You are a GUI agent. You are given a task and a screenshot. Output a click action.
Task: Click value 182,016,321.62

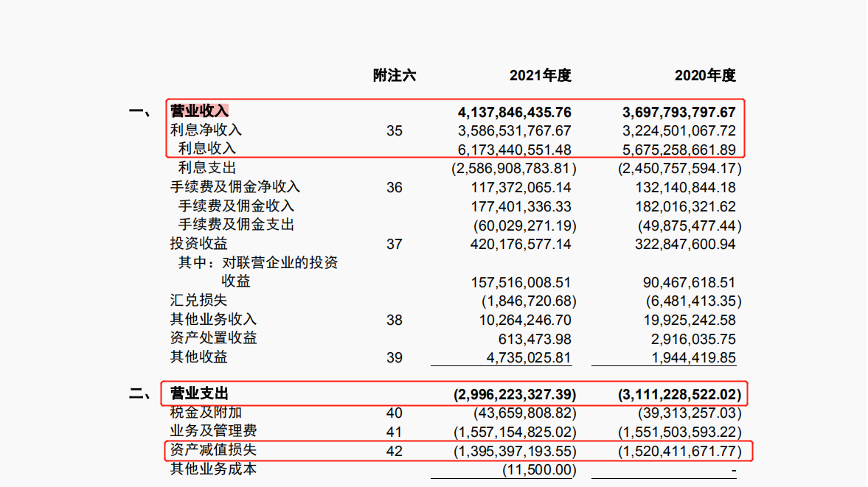pyautogui.click(x=685, y=207)
